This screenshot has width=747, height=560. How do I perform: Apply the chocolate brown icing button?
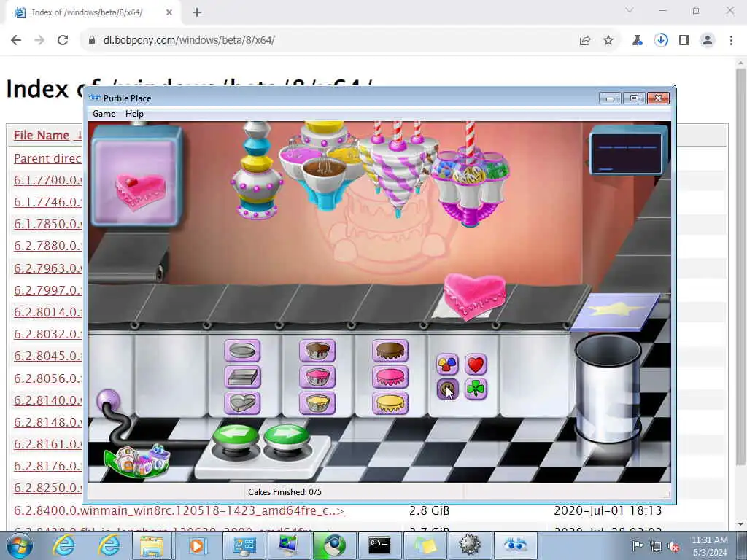pos(390,351)
